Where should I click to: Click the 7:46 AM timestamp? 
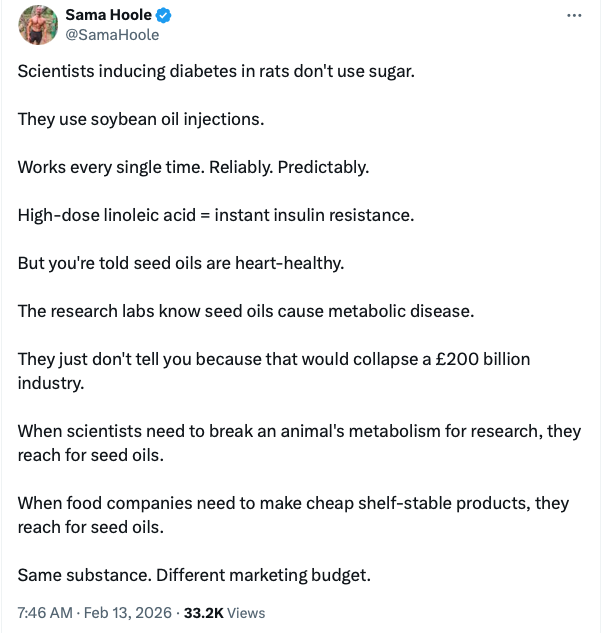click(44, 612)
